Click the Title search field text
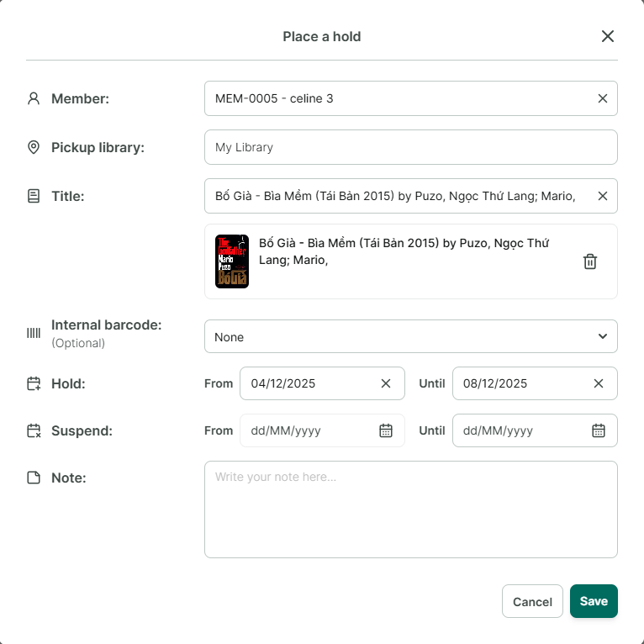The height and width of the screenshot is (644, 644). pos(395,197)
